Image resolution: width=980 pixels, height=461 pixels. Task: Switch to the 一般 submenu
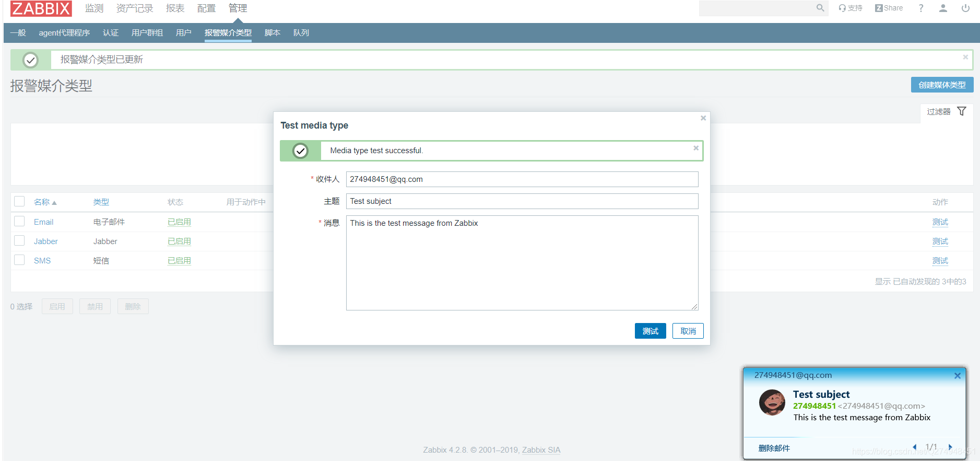(18, 33)
